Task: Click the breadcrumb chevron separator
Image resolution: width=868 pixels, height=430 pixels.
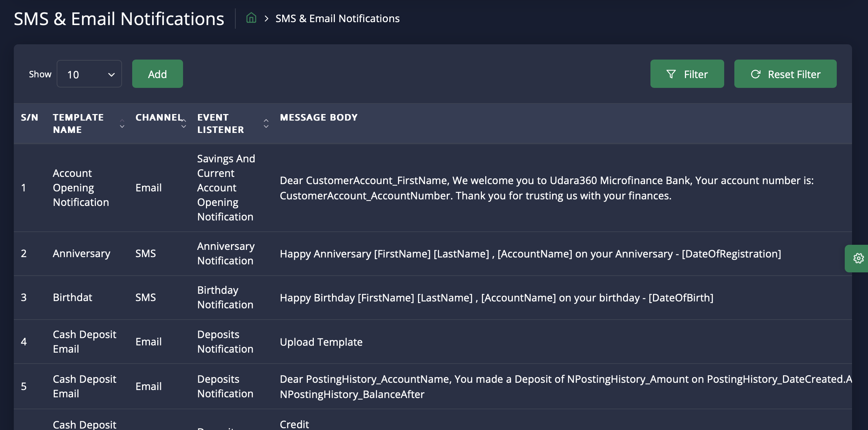Action: (x=266, y=19)
